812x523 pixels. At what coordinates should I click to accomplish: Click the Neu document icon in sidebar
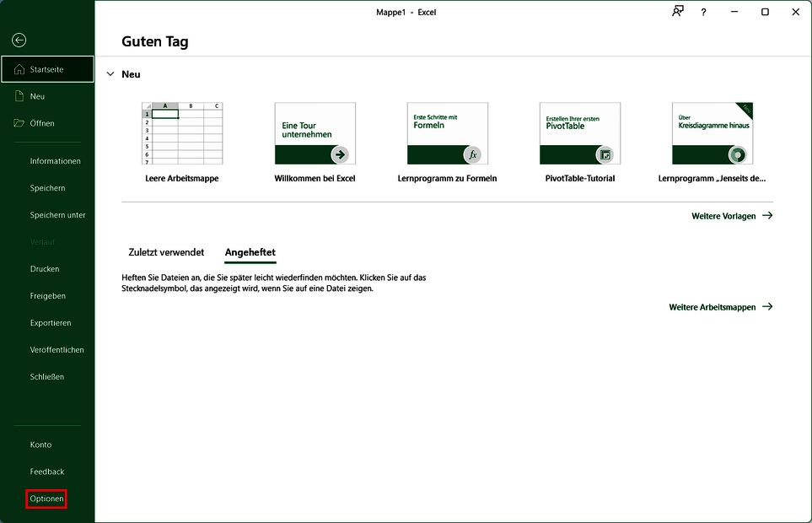(x=19, y=96)
